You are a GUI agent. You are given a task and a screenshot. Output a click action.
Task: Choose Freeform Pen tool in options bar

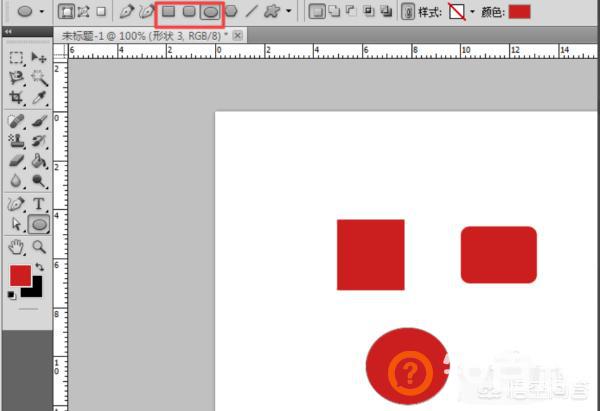[x=146, y=12]
